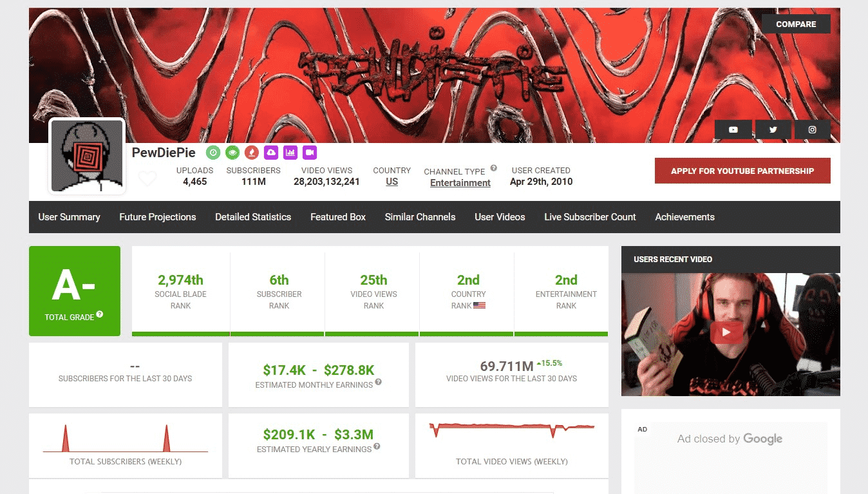Open the User Summary tab
The width and height of the screenshot is (868, 494).
tap(69, 217)
